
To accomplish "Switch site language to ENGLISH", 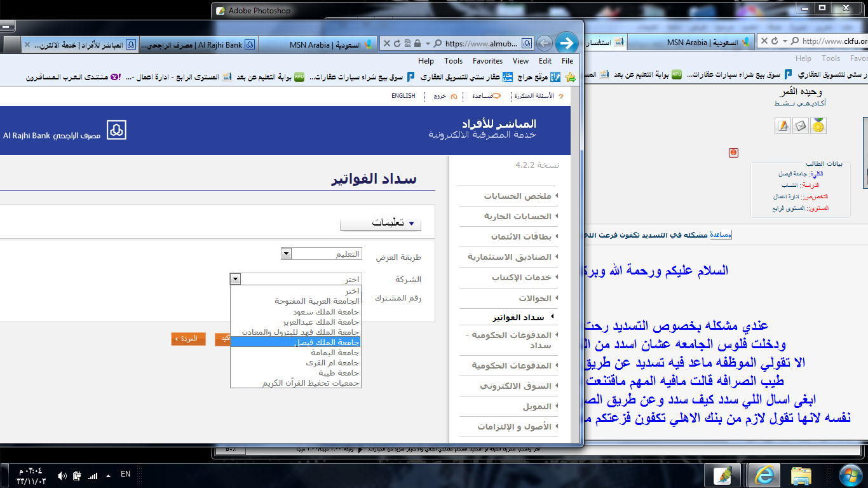I will (403, 96).
